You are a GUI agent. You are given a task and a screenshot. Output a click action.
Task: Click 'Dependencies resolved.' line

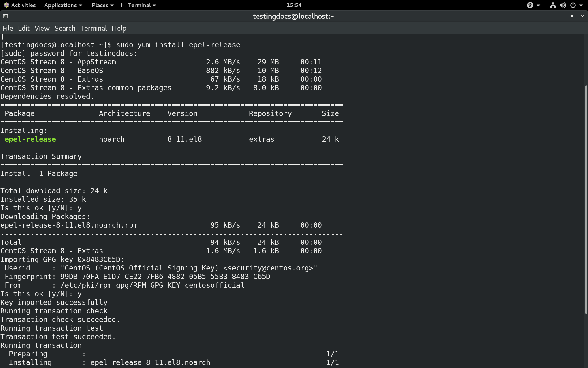coord(47,96)
